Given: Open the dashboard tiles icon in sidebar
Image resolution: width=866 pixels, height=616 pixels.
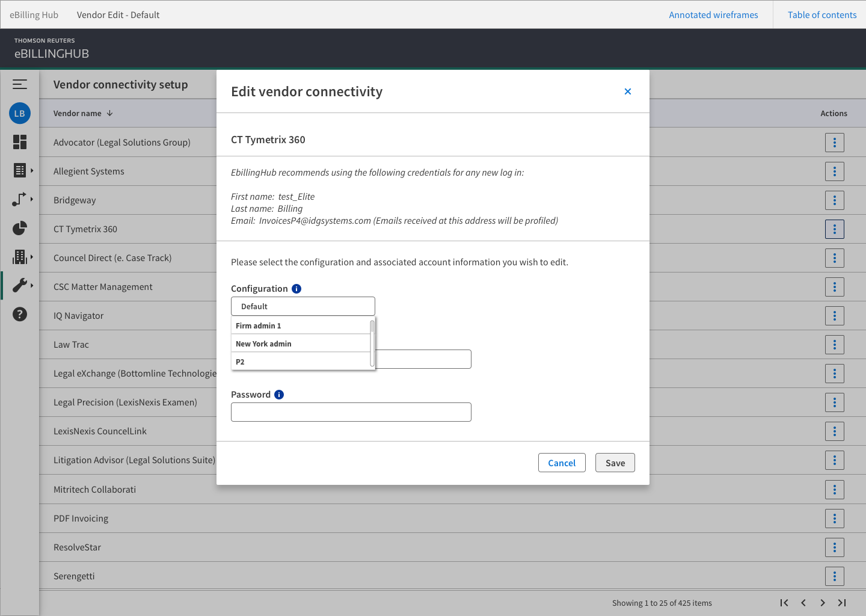Looking at the screenshot, I should pyautogui.click(x=20, y=142).
